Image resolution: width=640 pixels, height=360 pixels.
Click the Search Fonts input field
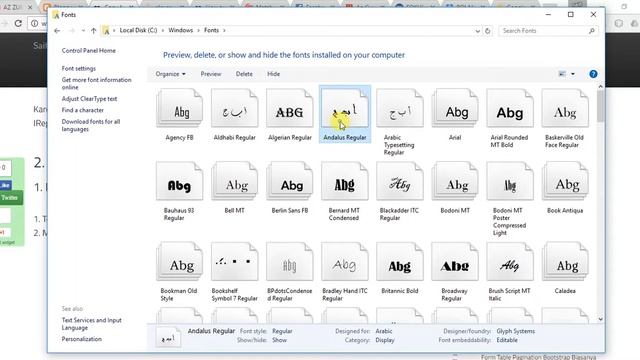(x=547, y=31)
